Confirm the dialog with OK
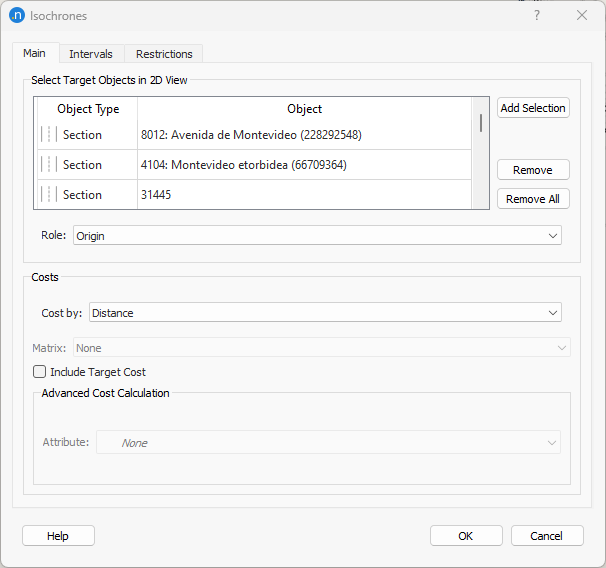The image size is (606, 568). pyautogui.click(x=466, y=536)
